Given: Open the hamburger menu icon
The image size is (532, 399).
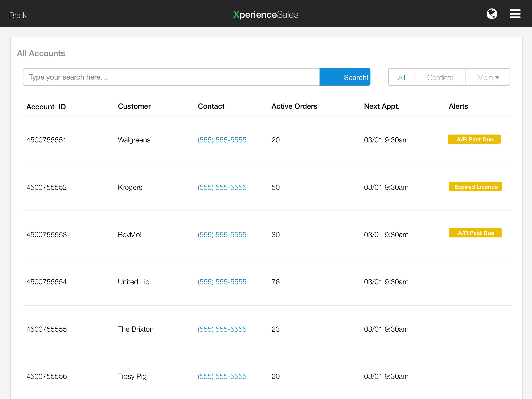Looking at the screenshot, I should pyautogui.click(x=515, y=14).
